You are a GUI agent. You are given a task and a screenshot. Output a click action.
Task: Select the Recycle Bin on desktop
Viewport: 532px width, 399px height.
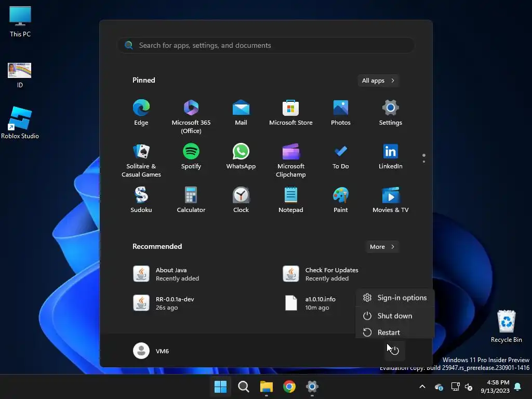[x=506, y=326]
